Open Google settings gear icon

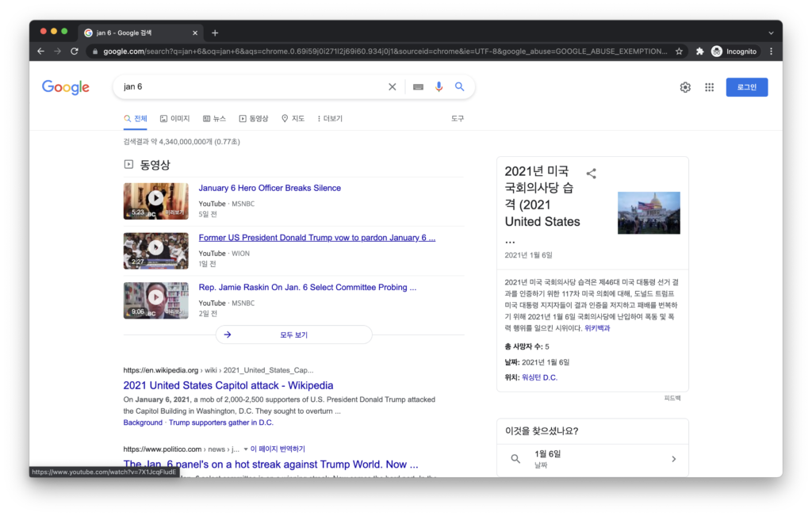click(x=685, y=87)
